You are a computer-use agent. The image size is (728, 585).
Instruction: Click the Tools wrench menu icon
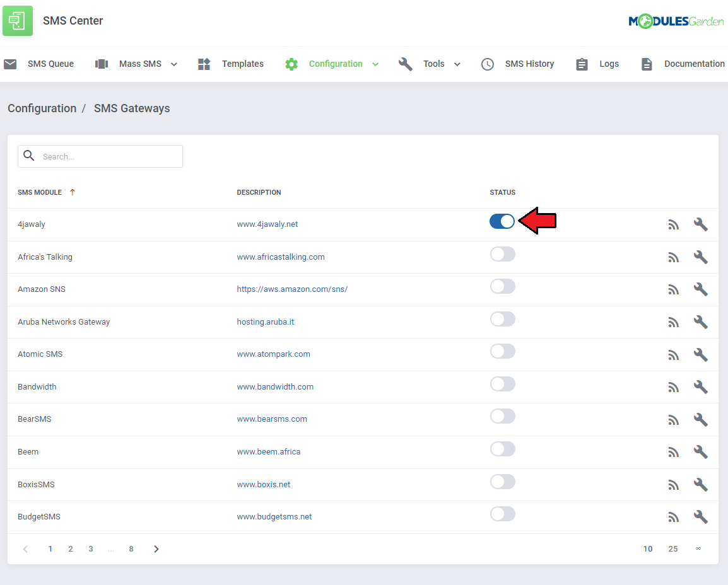pyautogui.click(x=406, y=64)
